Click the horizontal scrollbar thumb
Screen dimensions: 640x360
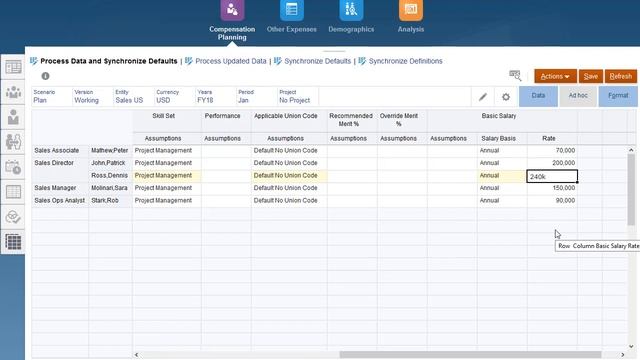point(471,355)
